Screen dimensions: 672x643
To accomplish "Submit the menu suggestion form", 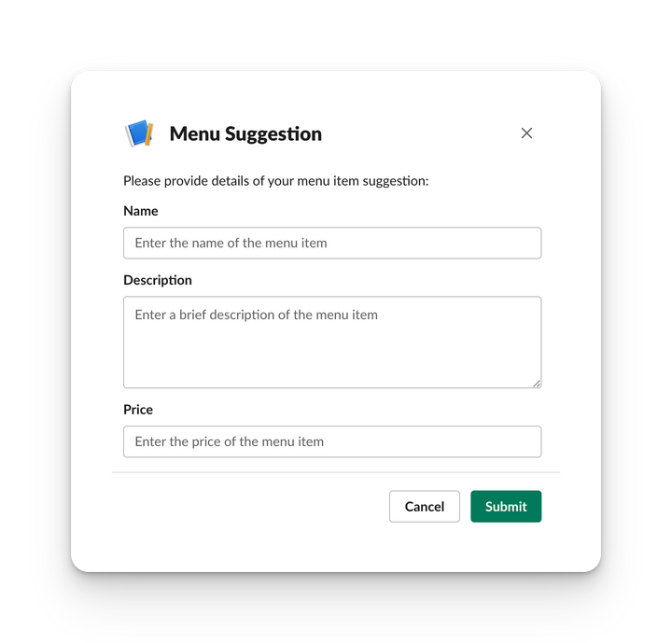I will [x=505, y=507].
